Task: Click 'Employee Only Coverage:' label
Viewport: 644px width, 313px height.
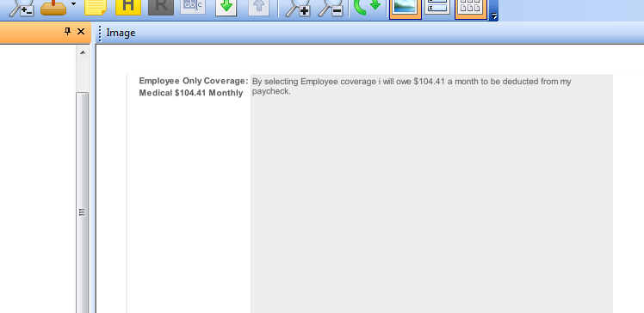Action: click(194, 81)
